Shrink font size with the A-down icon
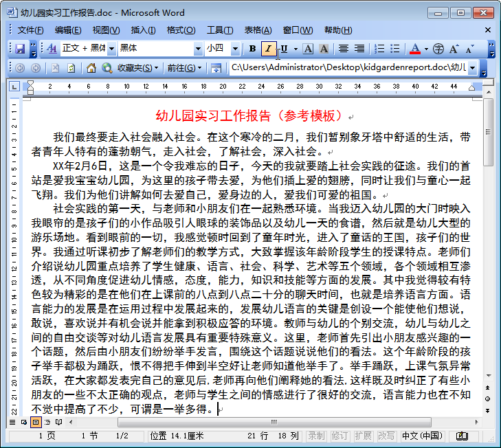This screenshot has width=501, height=448. point(469,49)
